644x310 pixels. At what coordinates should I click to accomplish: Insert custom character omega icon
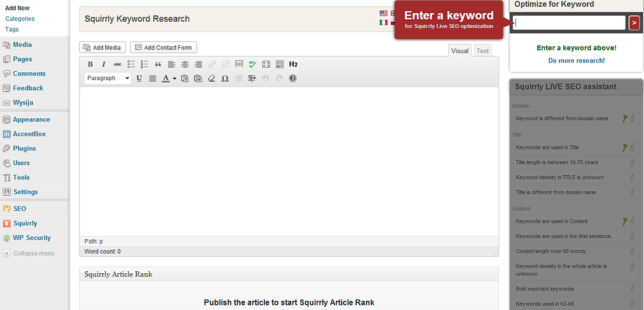[225, 78]
